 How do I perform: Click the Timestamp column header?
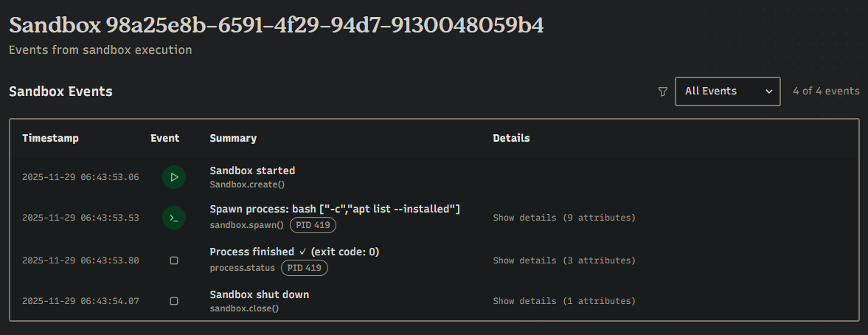50,138
